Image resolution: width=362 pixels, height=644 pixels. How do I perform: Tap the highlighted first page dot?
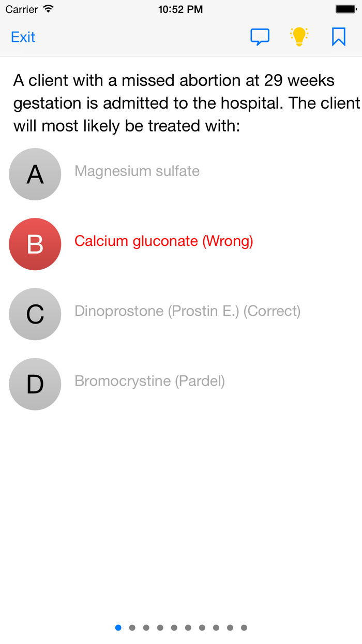[x=118, y=627]
